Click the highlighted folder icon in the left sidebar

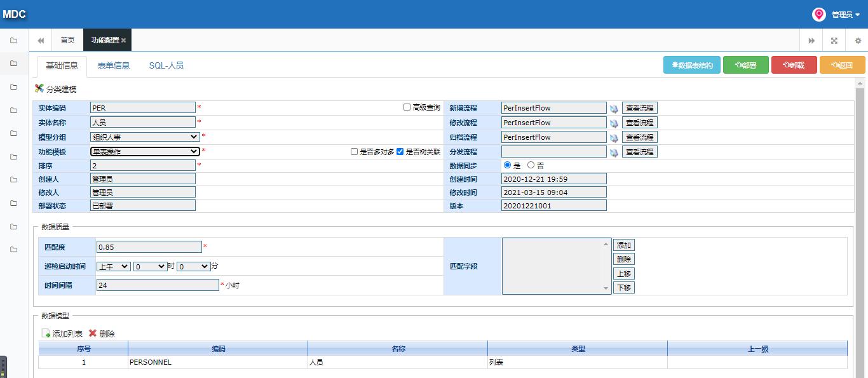(x=14, y=64)
